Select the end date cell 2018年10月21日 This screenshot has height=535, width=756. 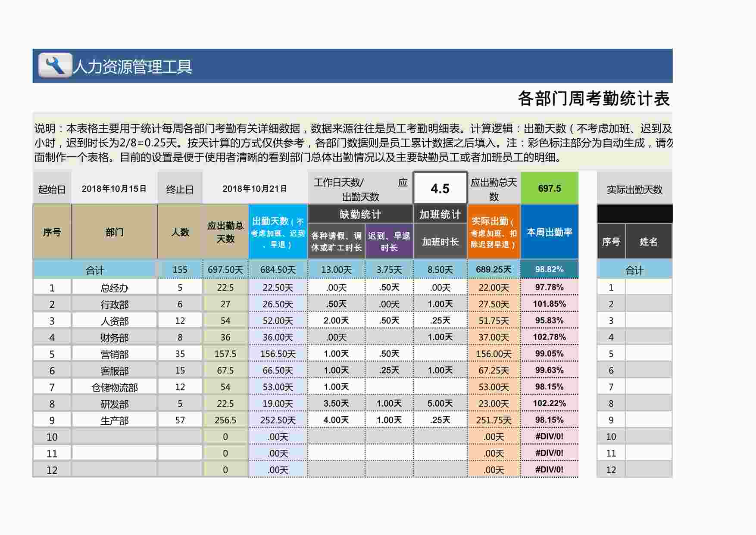pos(255,189)
